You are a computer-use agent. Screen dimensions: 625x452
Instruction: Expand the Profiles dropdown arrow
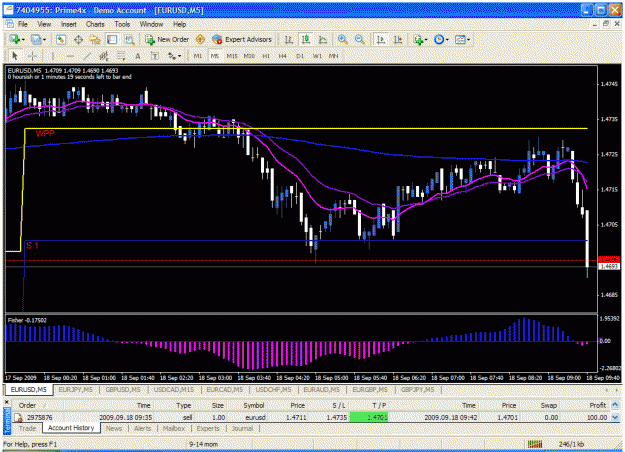(x=44, y=39)
